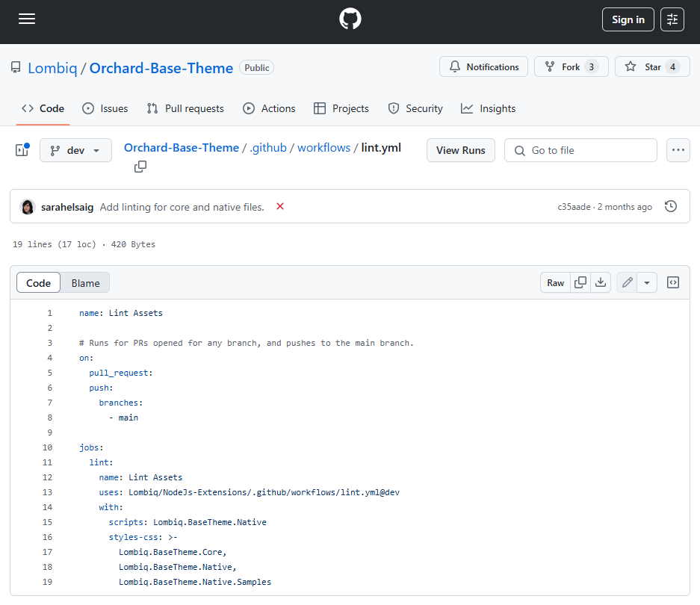The height and width of the screenshot is (605, 700).
Task: Copy raw file contents icon
Action: 580,282
